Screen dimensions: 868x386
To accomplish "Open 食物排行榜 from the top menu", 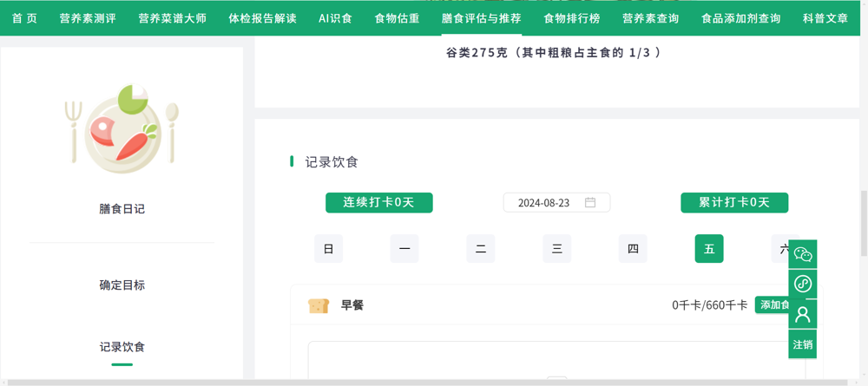I will point(571,18).
